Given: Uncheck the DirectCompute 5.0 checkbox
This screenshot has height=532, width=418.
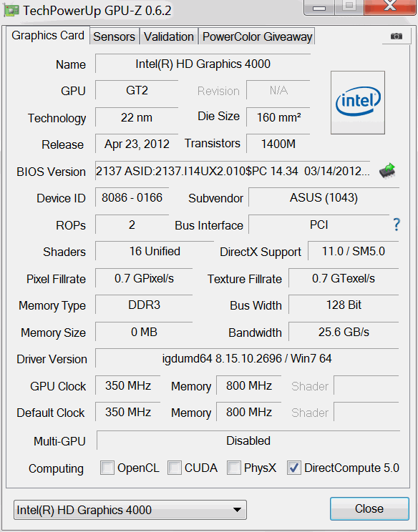Looking at the screenshot, I should (x=293, y=468).
